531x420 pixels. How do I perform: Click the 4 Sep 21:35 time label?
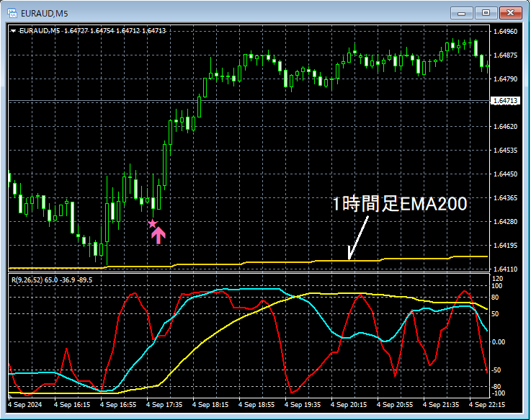pyautogui.click(x=441, y=405)
